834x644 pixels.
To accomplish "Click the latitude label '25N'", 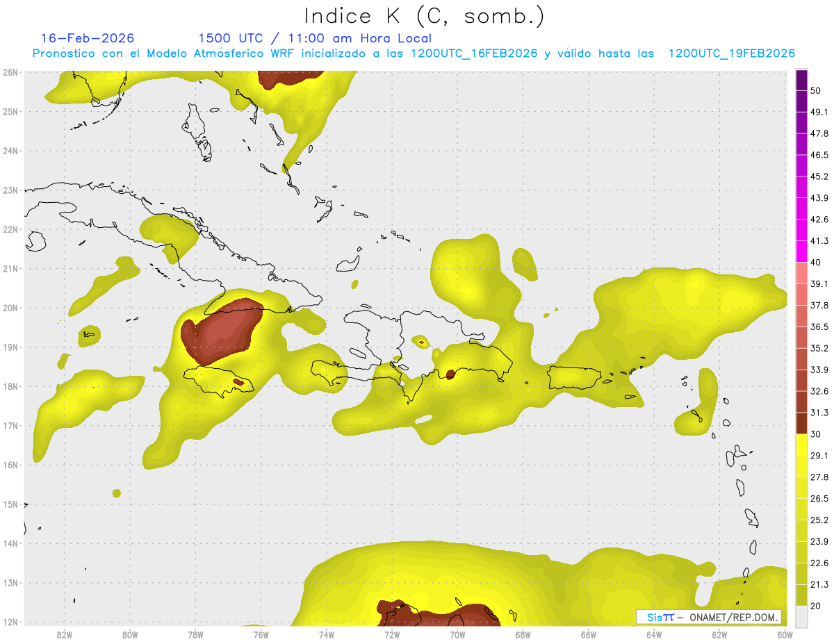I will point(10,111).
